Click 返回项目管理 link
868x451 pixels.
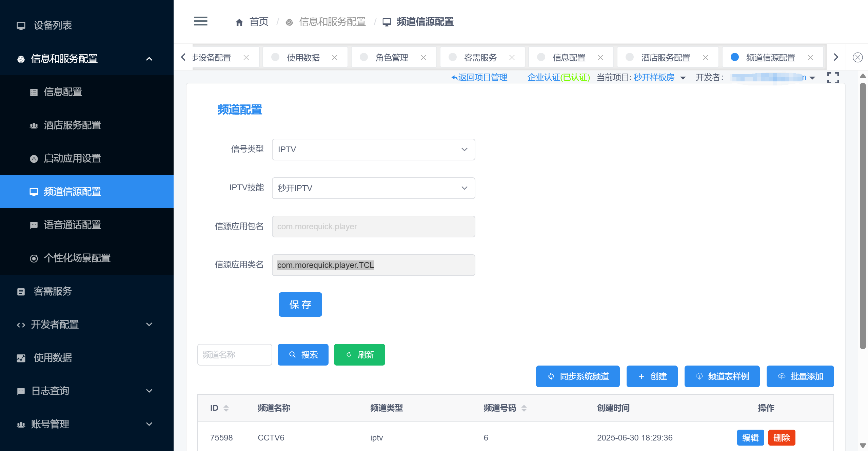[479, 77]
